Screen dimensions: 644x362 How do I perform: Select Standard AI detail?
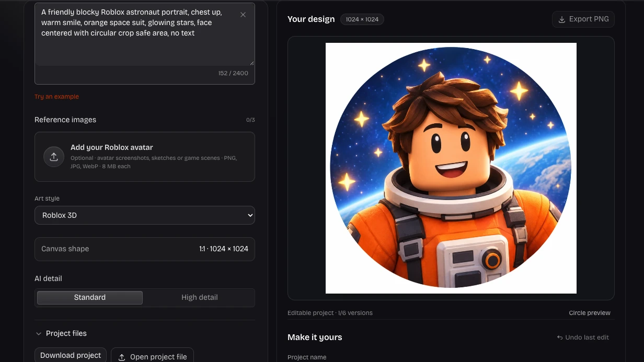pyautogui.click(x=90, y=297)
